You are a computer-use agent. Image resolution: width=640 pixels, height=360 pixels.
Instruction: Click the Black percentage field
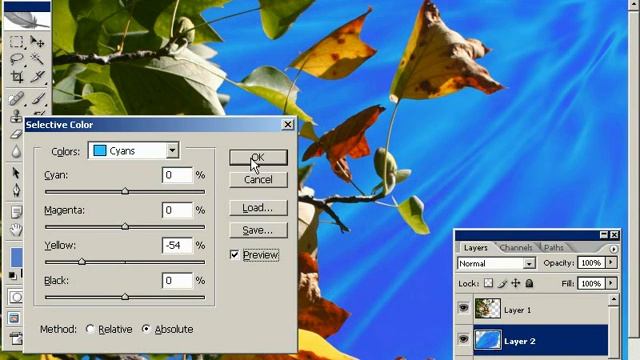[x=177, y=281]
